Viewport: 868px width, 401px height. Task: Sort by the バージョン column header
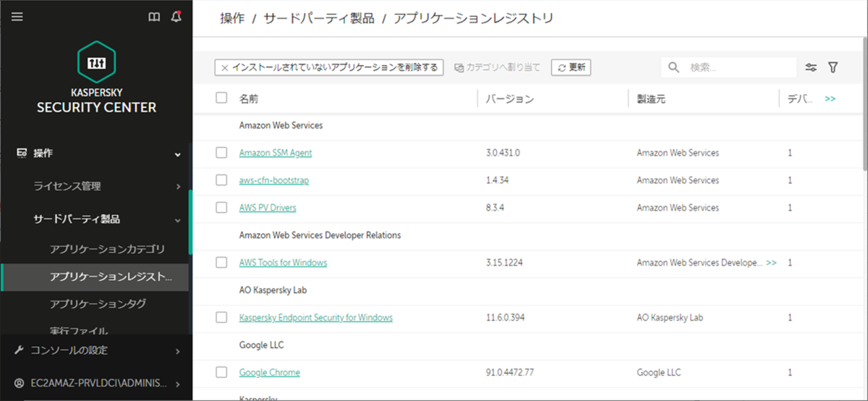point(510,98)
